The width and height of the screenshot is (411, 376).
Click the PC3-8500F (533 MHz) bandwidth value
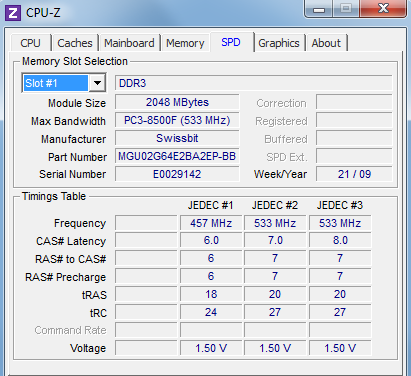click(177, 120)
